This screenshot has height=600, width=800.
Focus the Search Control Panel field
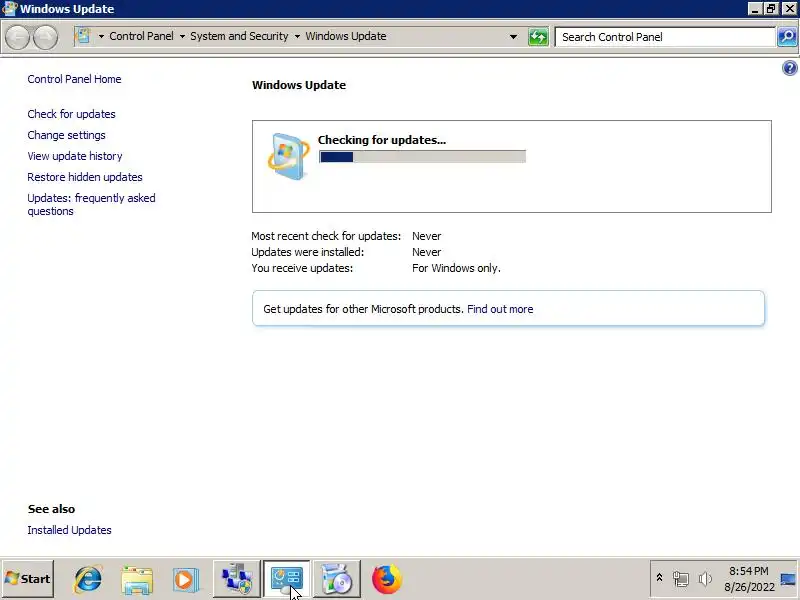(665, 37)
